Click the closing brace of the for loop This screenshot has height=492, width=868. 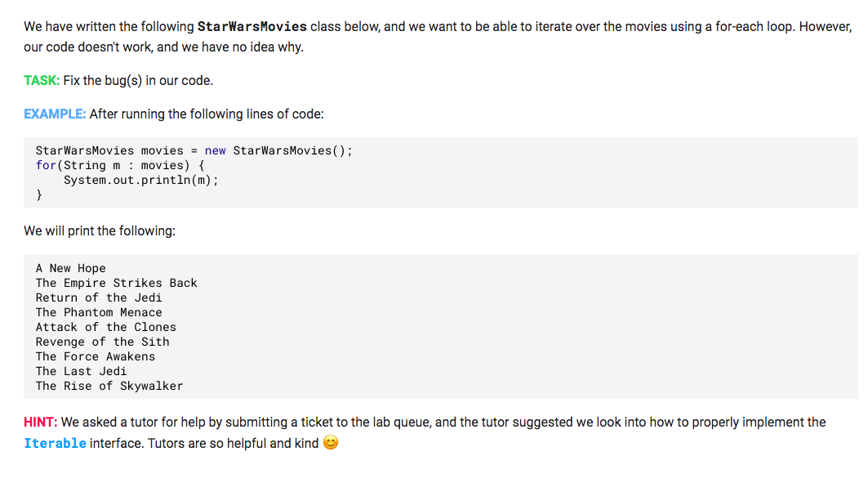click(38, 195)
